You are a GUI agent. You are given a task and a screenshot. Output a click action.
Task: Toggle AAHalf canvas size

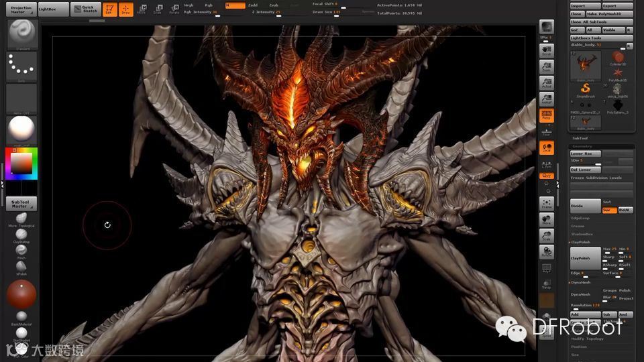click(x=546, y=99)
